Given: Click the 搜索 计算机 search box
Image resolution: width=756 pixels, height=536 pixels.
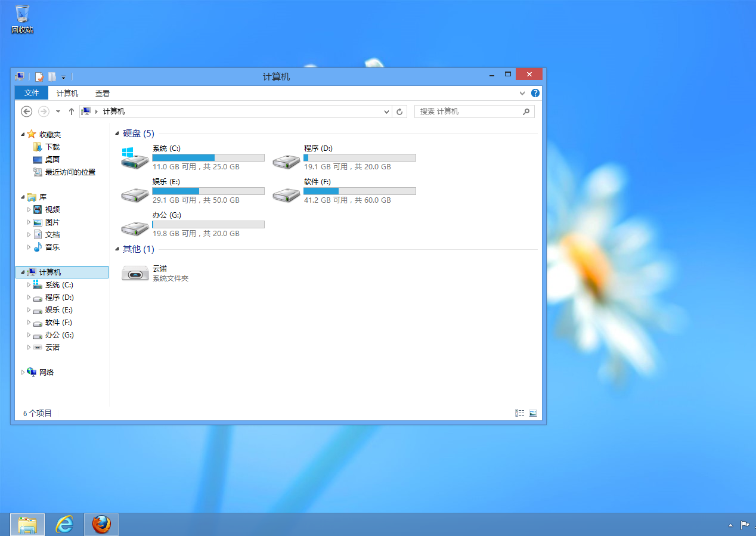Looking at the screenshot, I should (475, 111).
